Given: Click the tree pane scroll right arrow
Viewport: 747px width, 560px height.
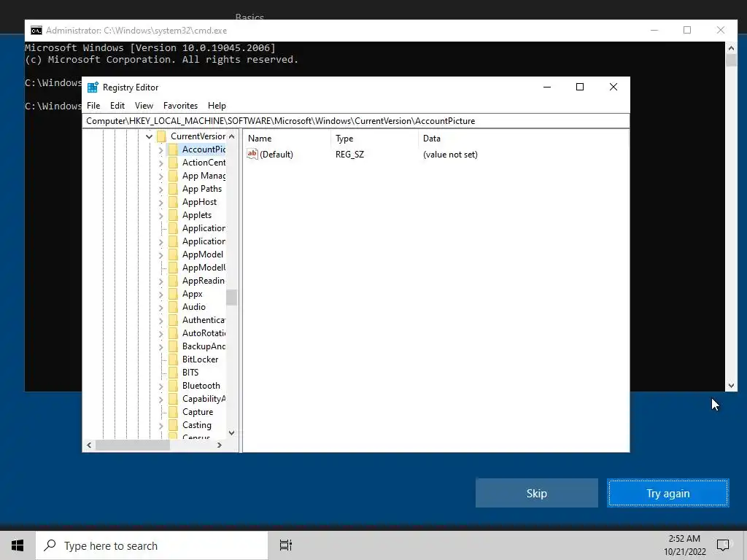Looking at the screenshot, I should coord(219,446).
